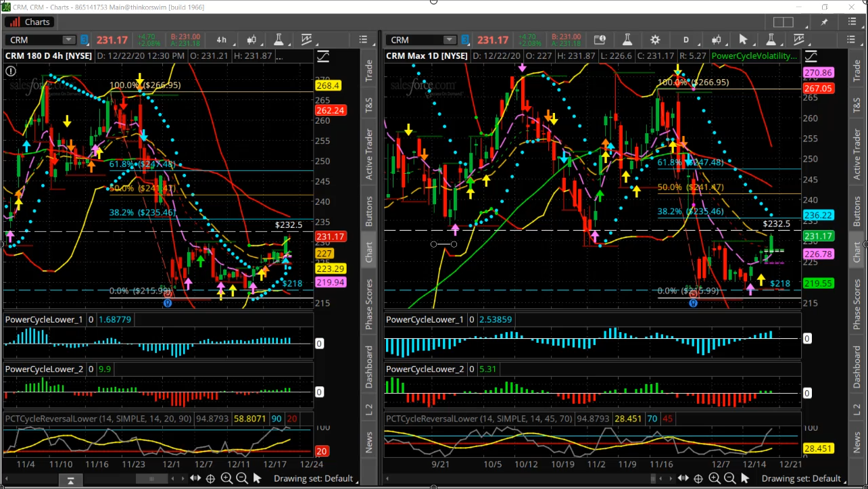Select right chart pointer drawing tool

[743, 40]
